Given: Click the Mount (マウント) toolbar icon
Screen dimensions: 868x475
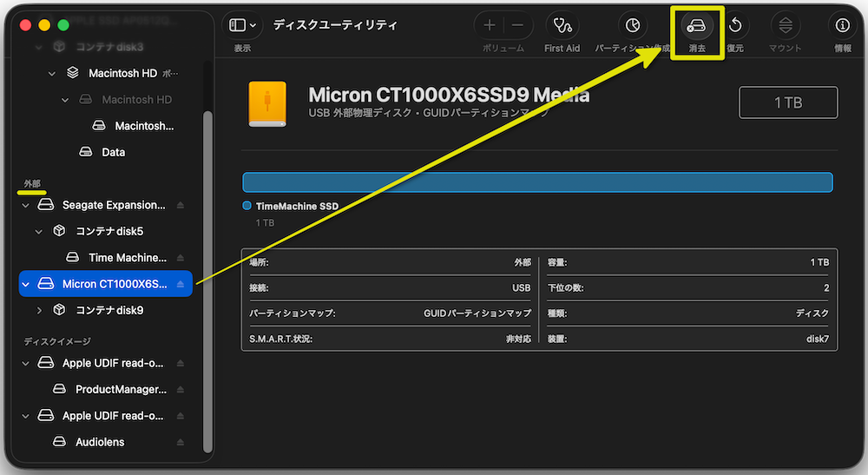Looking at the screenshot, I should pos(786,25).
